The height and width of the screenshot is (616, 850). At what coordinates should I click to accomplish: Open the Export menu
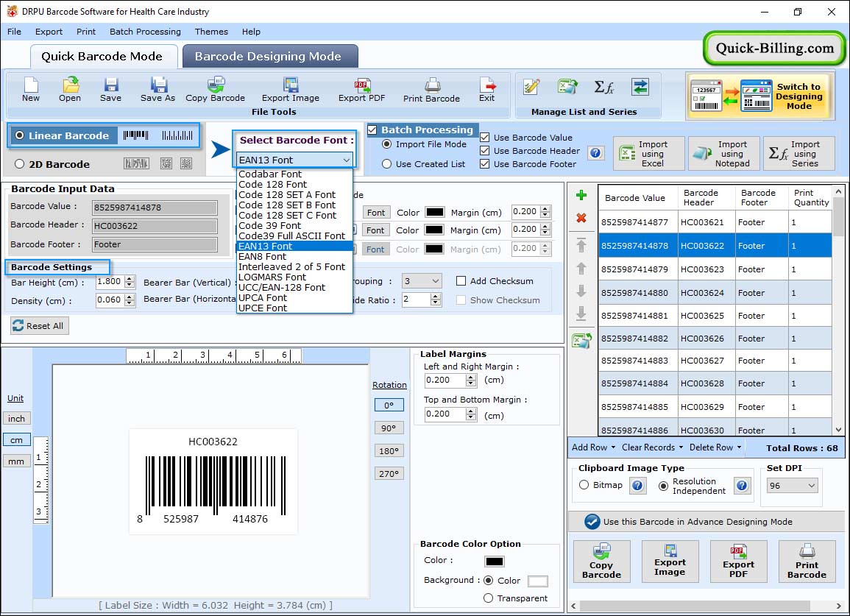49,32
